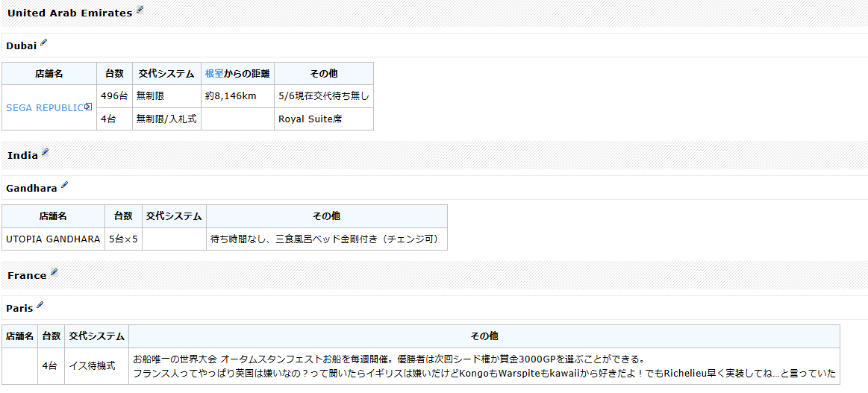868x393 pixels.
Task: Select the 496台 cell in Dubai table
Action: 114,96
